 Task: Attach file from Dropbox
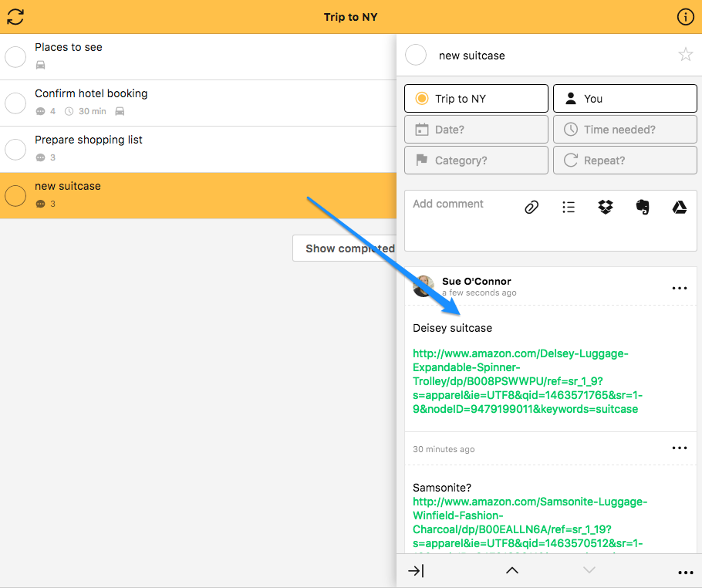(606, 207)
